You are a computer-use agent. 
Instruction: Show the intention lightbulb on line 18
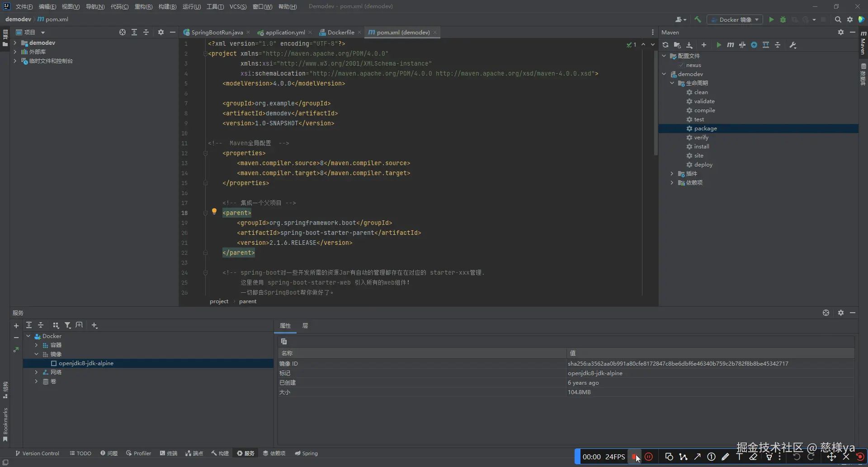point(214,212)
